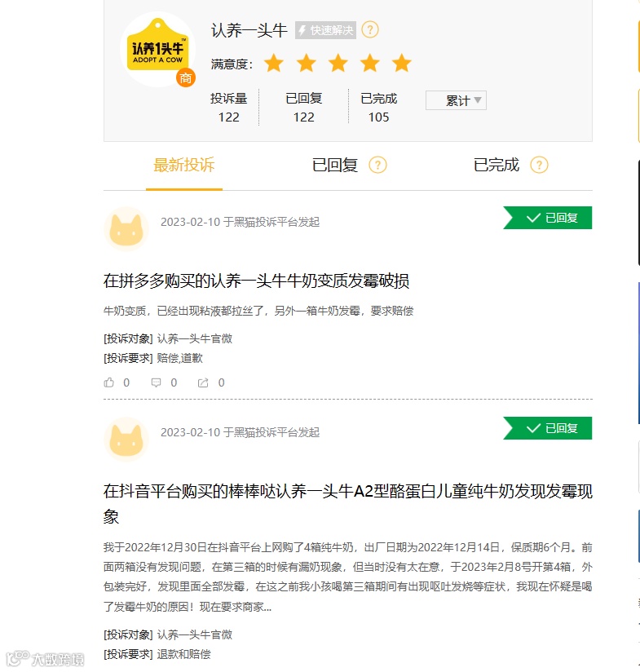Screen dimensions: 640x672
Task: Open help icon beside 已完成 tab
Action: (x=539, y=165)
